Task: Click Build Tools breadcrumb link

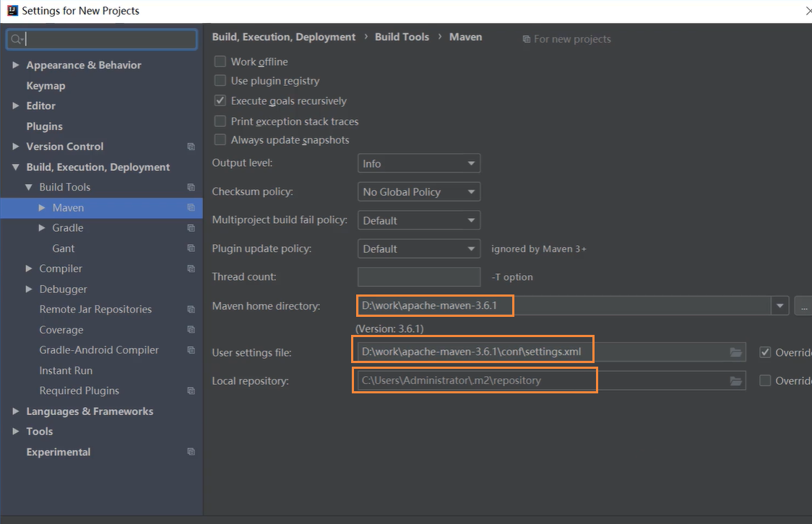Action: [402, 37]
